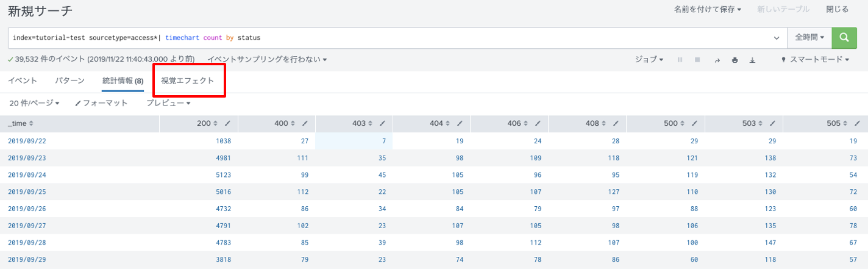Click date 2019/09/25 in _time column
This screenshot has width=868, height=280.
[x=26, y=192]
